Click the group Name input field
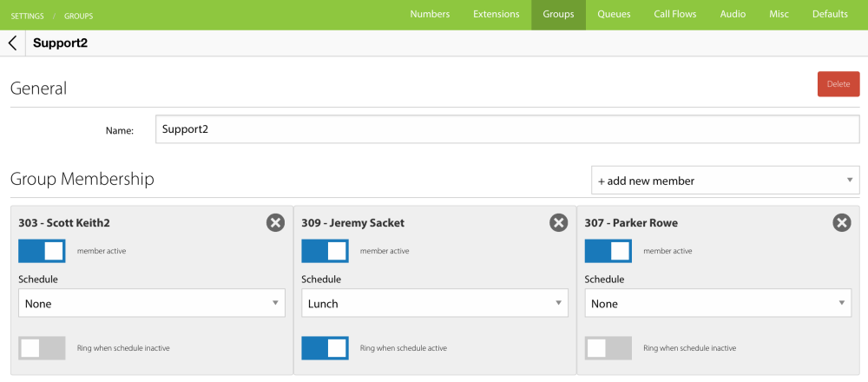Screen dimensions: 868x382 [x=507, y=129]
